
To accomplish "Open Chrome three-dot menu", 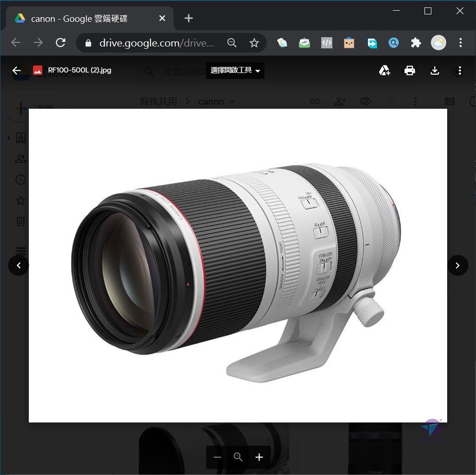I will [461, 42].
